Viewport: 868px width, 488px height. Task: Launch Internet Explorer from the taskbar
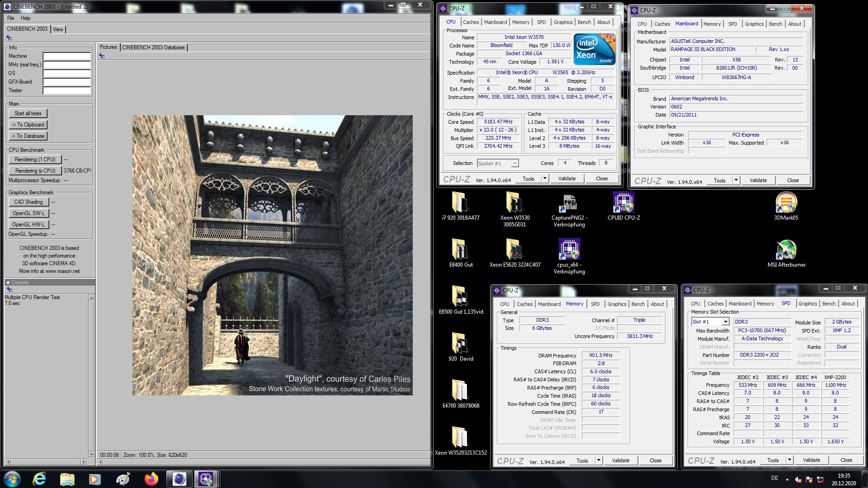pyautogui.click(x=40, y=479)
